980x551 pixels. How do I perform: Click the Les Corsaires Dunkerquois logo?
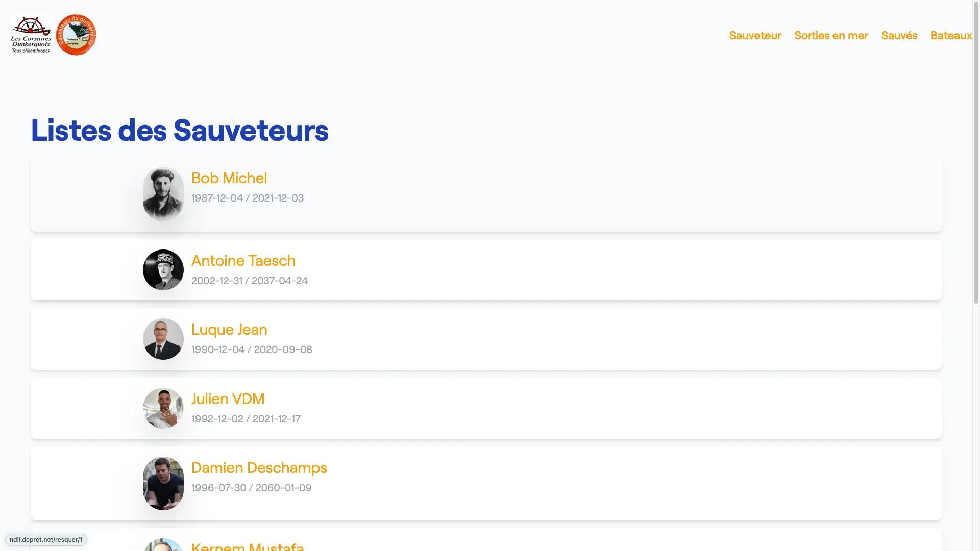click(x=31, y=35)
